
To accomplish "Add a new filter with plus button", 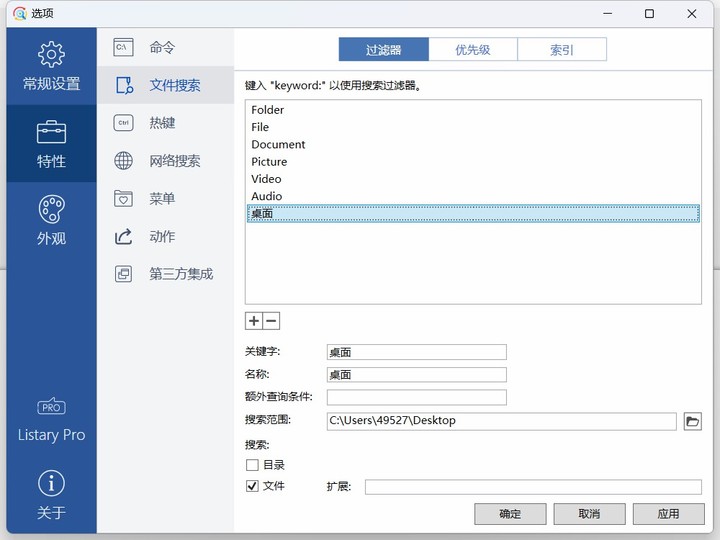I will (254, 321).
